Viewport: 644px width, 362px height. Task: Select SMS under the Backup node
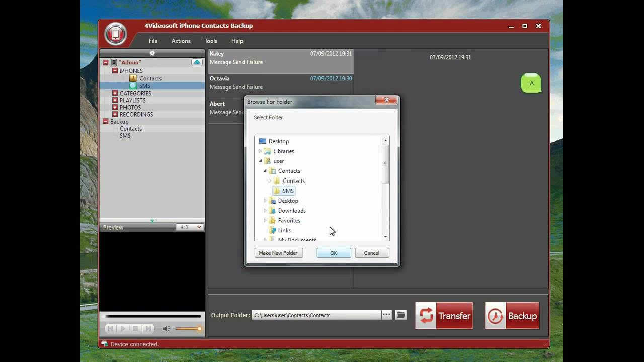[x=125, y=136]
